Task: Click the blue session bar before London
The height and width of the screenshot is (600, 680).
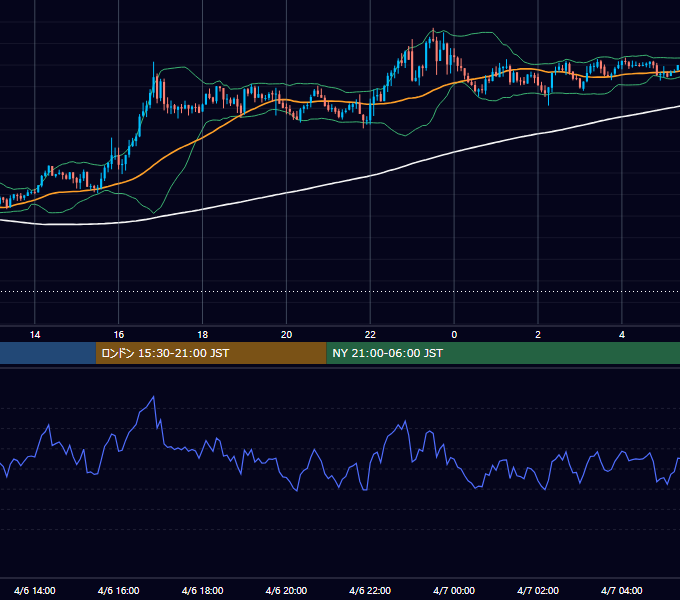Action: pyautogui.click(x=48, y=353)
